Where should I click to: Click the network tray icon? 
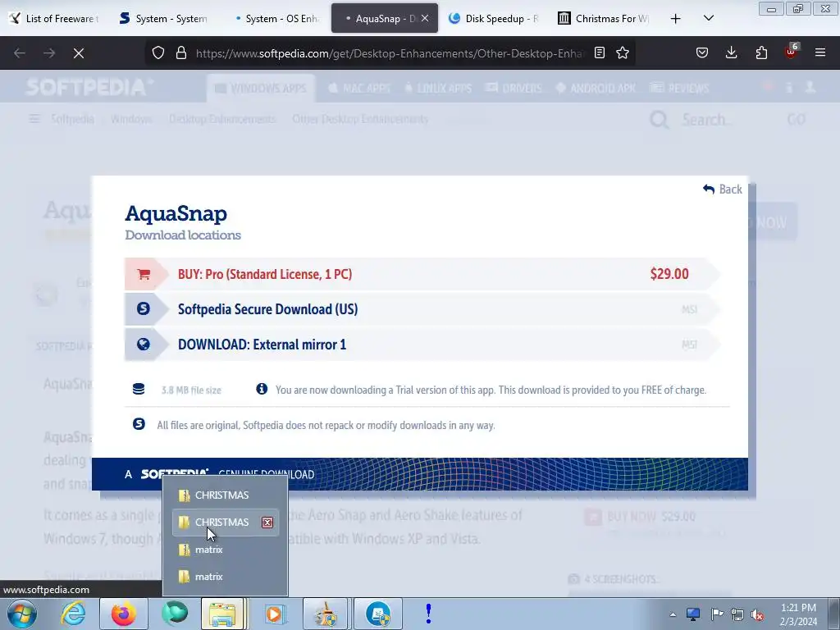(x=737, y=614)
